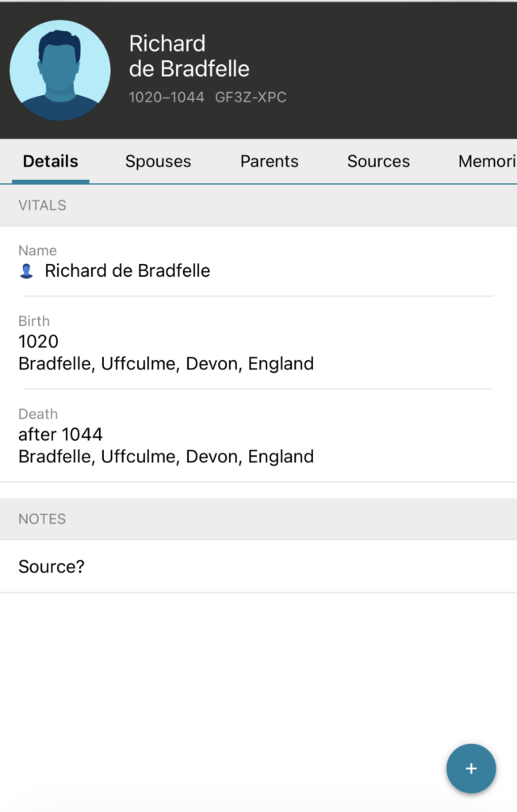
Task: Click the Notes section header
Action: point(42,519)
